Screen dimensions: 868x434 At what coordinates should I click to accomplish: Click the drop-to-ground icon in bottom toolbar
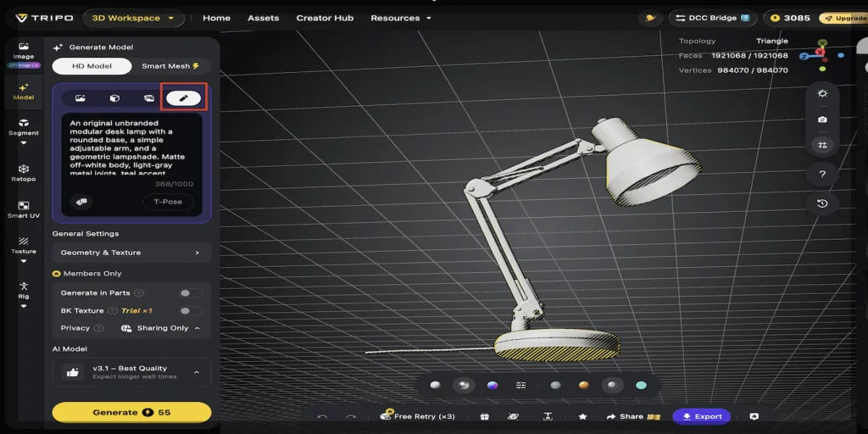[x=548, y=416]
